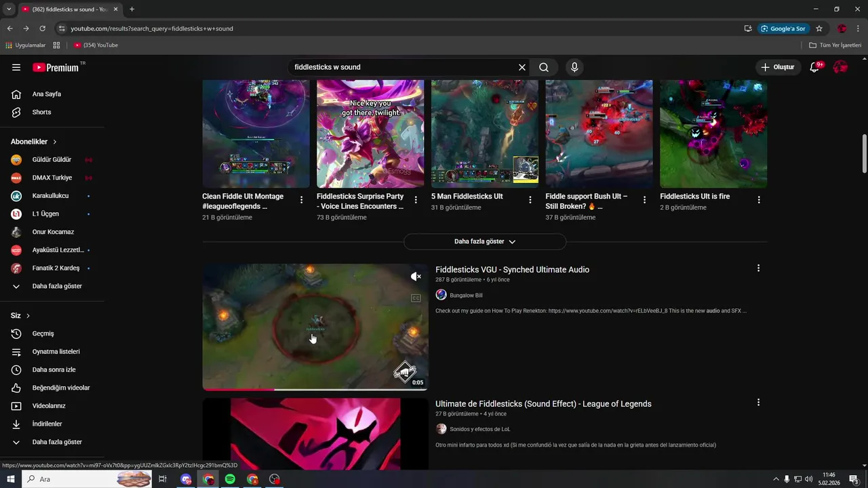Screen dimensions: 868x488
Task: Open Chrome tab search dropdown arrow
Action: [x=9, y=9]
